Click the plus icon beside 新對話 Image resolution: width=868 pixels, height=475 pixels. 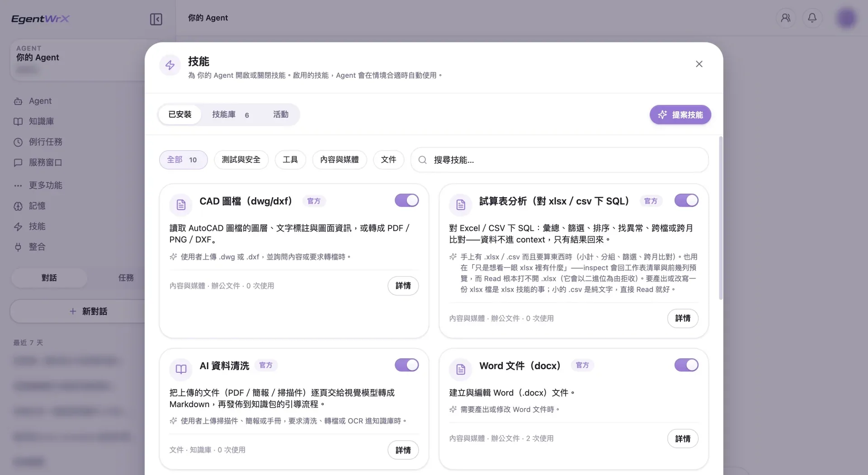click(x=73, y=311)
